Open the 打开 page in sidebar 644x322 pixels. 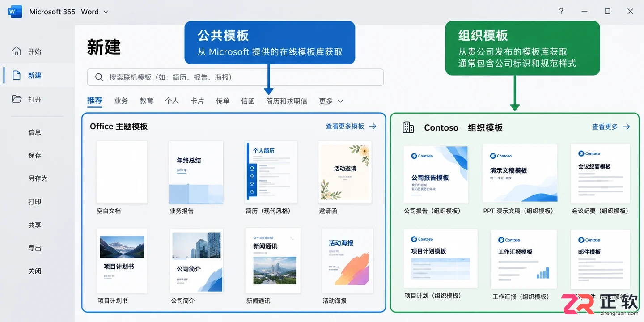(x=37, y=99)
